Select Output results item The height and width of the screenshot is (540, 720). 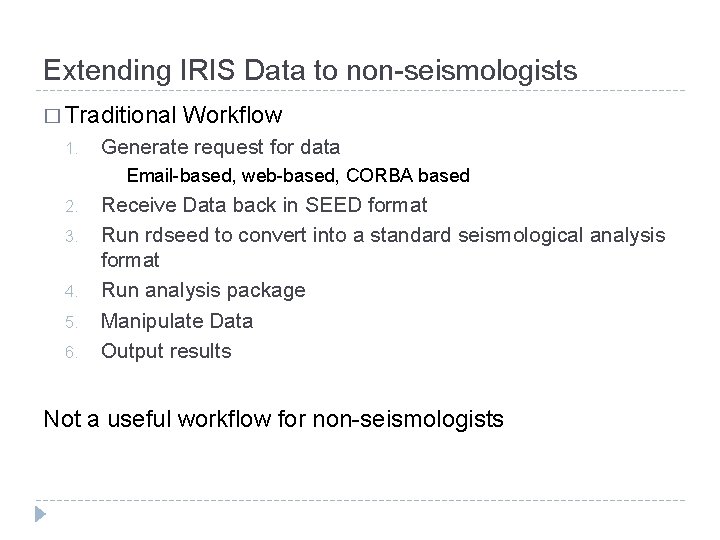[x=166, y=351]
